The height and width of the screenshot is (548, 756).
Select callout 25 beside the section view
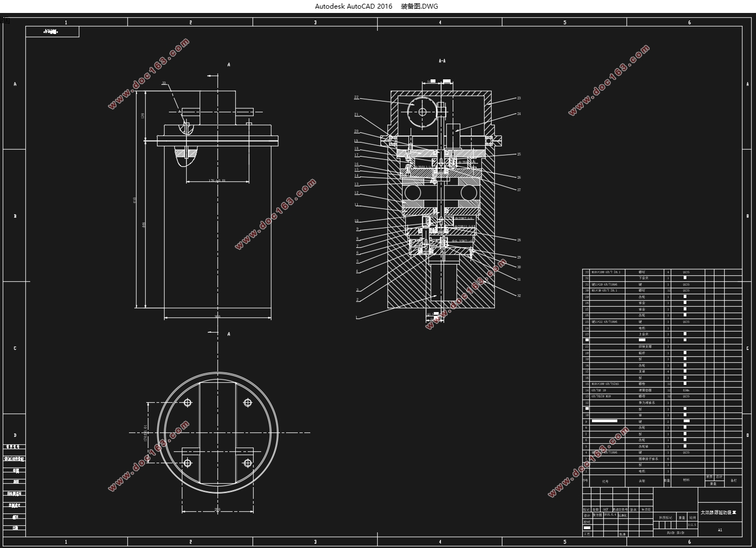(x=519, y=154)
